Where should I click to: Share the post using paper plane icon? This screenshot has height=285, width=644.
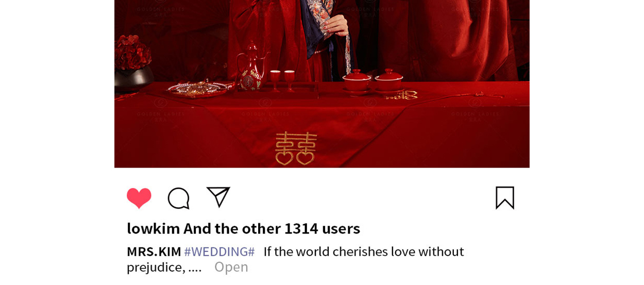point(218,197)
